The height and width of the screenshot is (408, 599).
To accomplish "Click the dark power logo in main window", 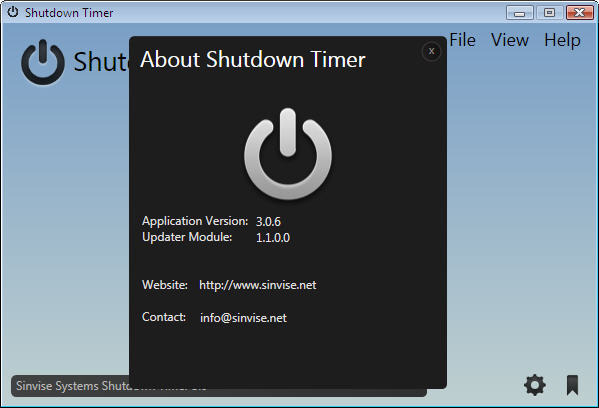I will click(x=43, y=62).
